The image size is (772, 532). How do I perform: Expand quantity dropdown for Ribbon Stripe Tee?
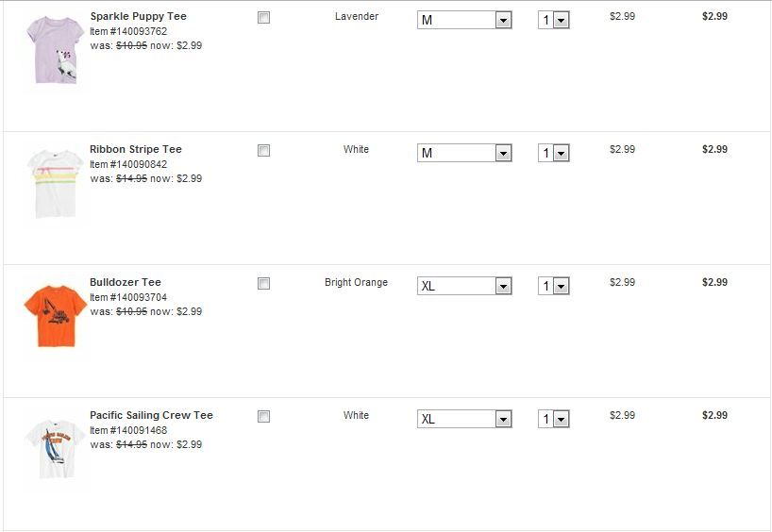[x=554, y=153]
